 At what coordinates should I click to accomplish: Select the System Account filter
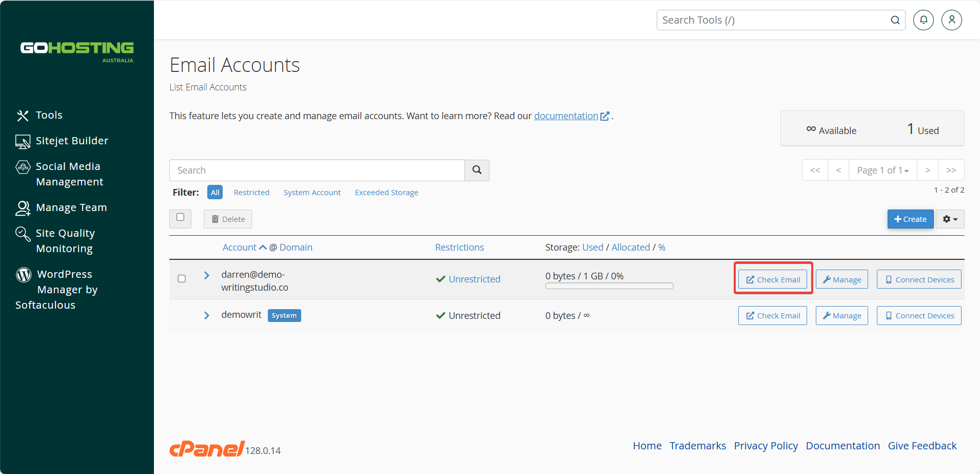coord(312,193)
